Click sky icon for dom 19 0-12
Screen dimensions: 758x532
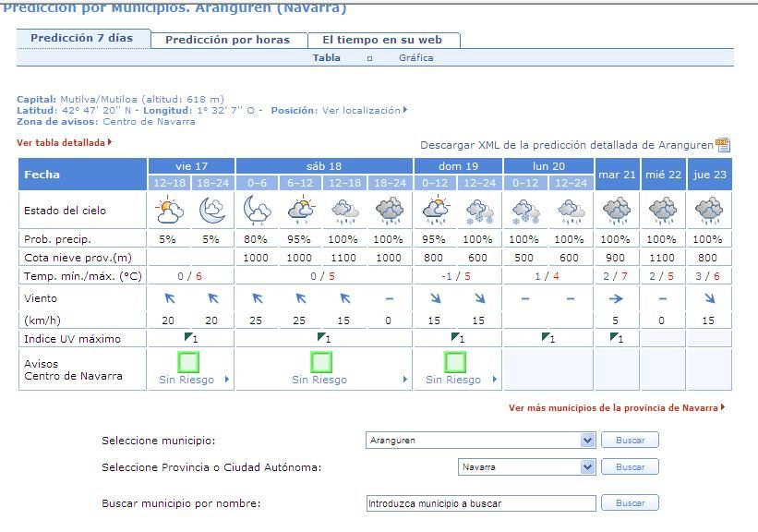436,210
